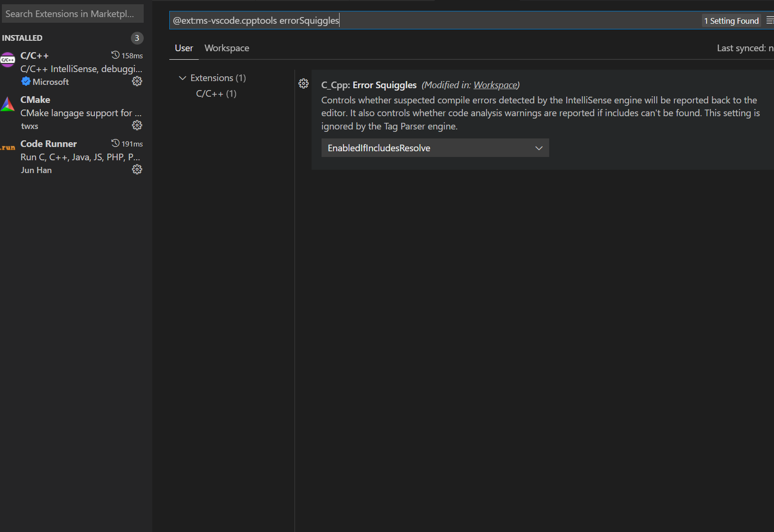Viewport: 774px width, 532px height.
Task: Click the 191ms activation time label
Action: [x=132, y=144]
